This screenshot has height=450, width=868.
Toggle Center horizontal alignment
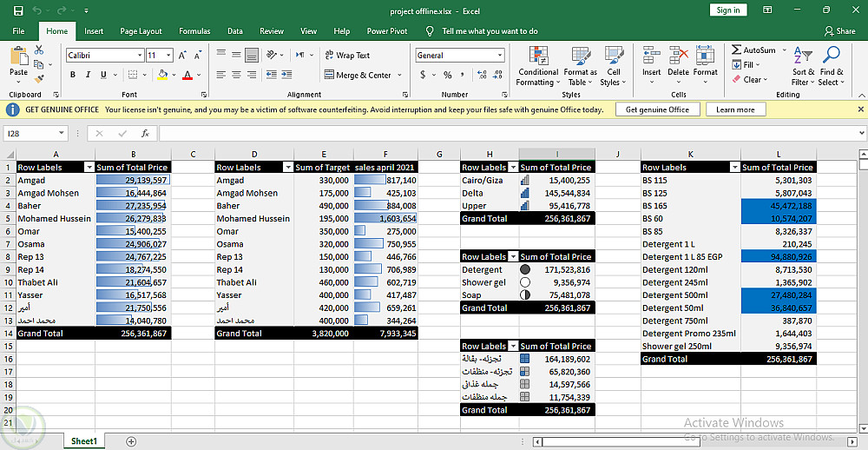tap(236, 75)
